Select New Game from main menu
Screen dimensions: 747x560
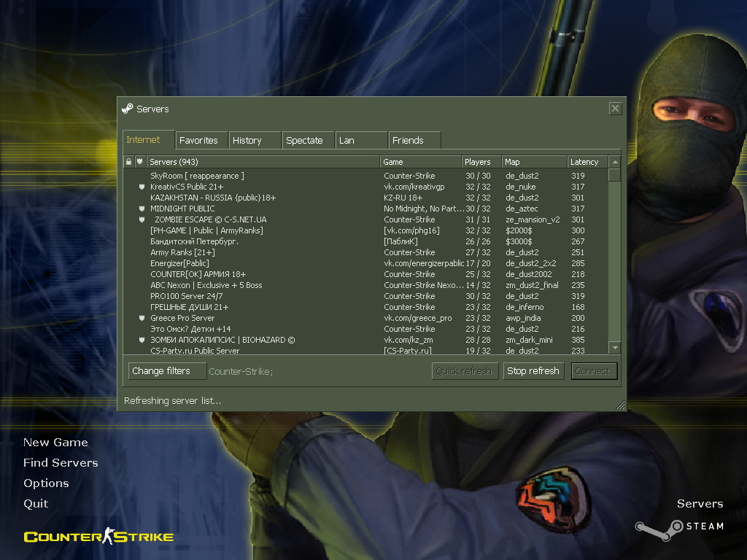(x=55, y=443)
